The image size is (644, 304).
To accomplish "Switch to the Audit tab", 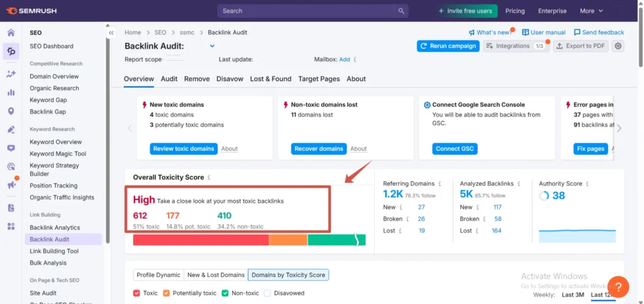I will click(169, 79).
